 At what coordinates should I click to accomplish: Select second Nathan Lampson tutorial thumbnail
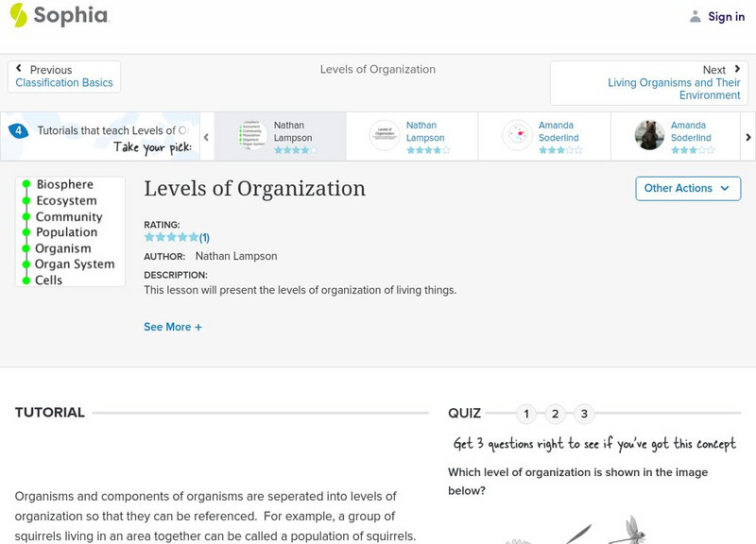point(384,136)
